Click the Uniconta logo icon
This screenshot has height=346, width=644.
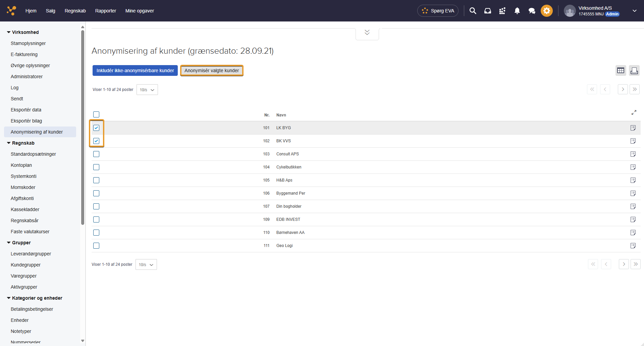pyautogui.click(x=11, y=11)
